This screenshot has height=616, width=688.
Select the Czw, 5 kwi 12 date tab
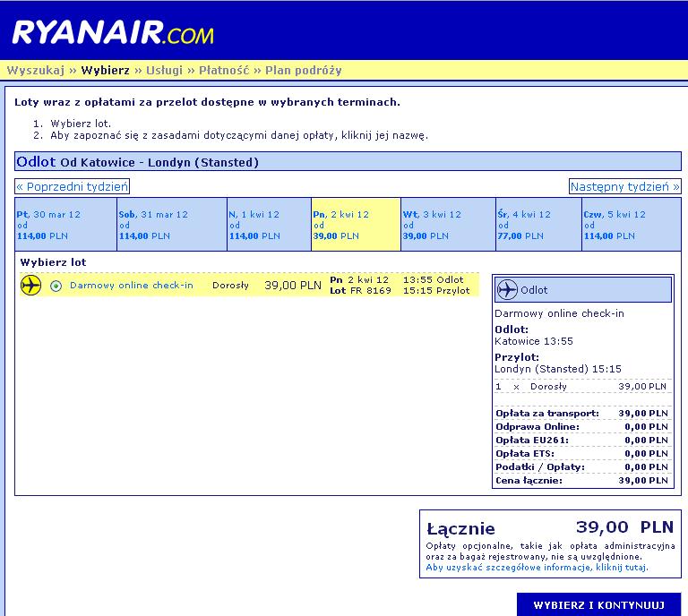pos(632,225)
